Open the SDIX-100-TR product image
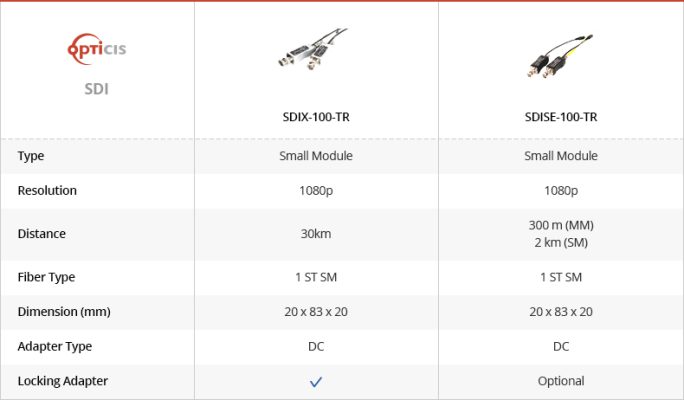Image resolution: width=684 pixels, height=400 pixels. click(x=312, y=49)
